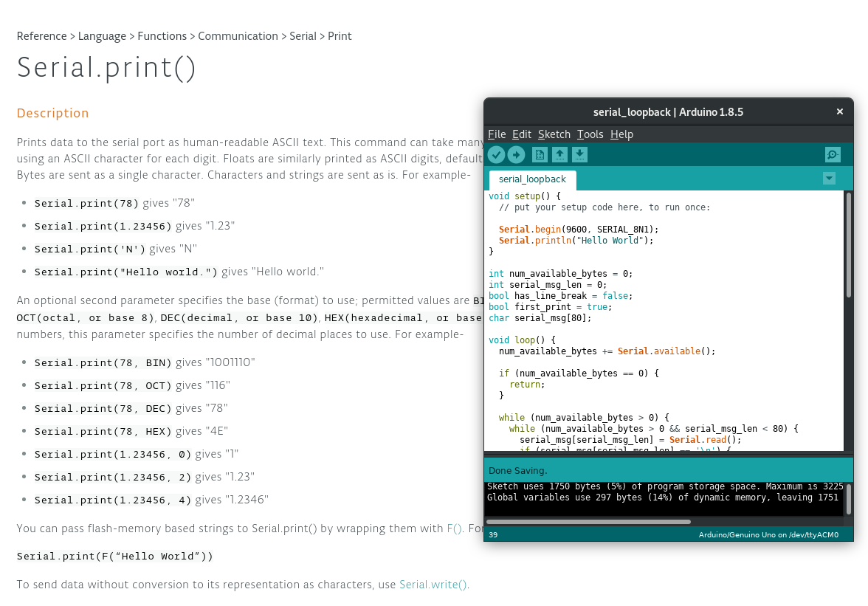Click the 'Global variables use 297 bytes' console line
This screenshot has height=606, width=868.
[x=663, y=497]
